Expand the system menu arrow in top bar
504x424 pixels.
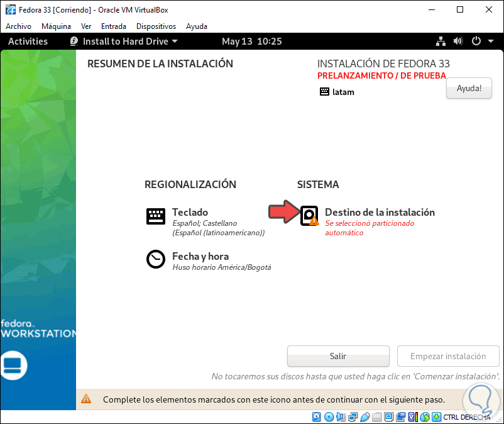pyautogui.click(x=491, y=41)
